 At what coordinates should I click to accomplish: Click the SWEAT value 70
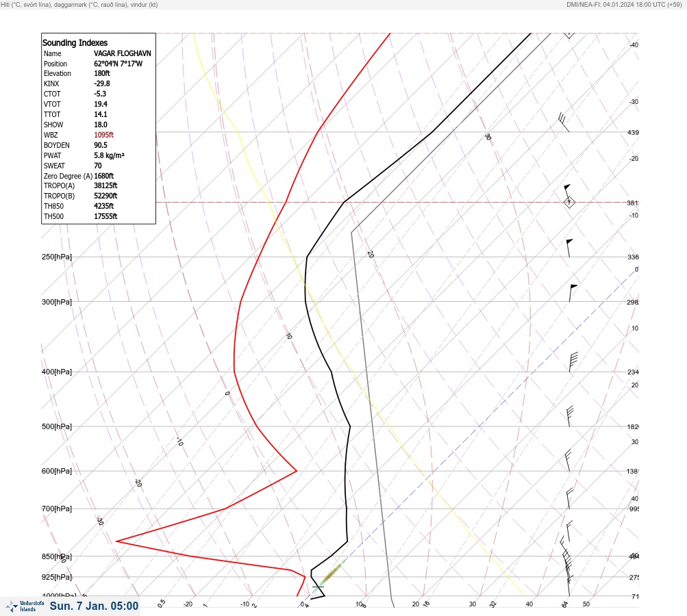pyautogui.click(x=98, y=166)
